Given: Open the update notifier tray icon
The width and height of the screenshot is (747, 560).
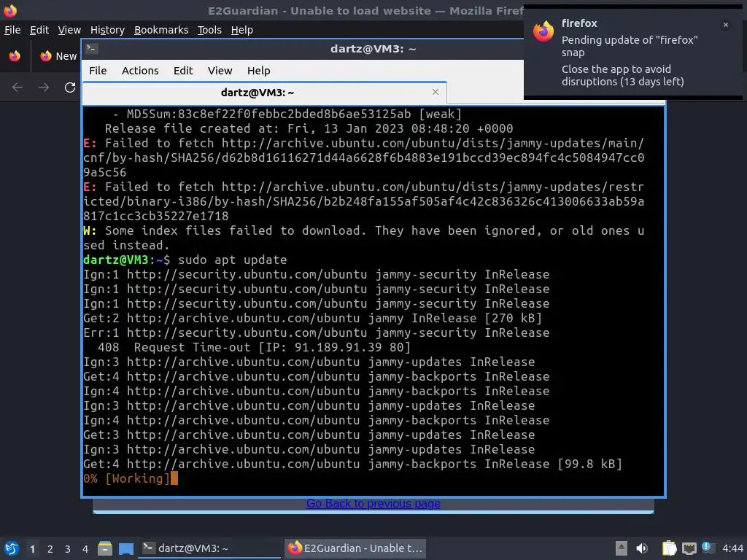Looking at the screenshot, I should point(708,548).
